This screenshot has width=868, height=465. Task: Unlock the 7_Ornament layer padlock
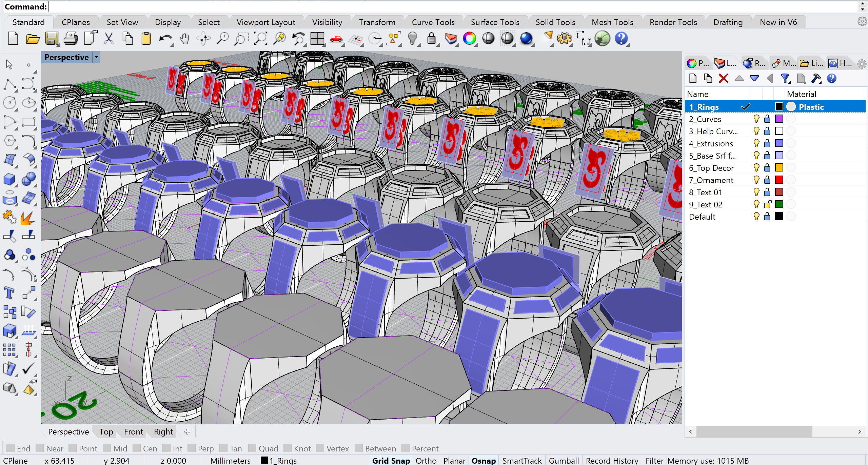coord(767,180)
